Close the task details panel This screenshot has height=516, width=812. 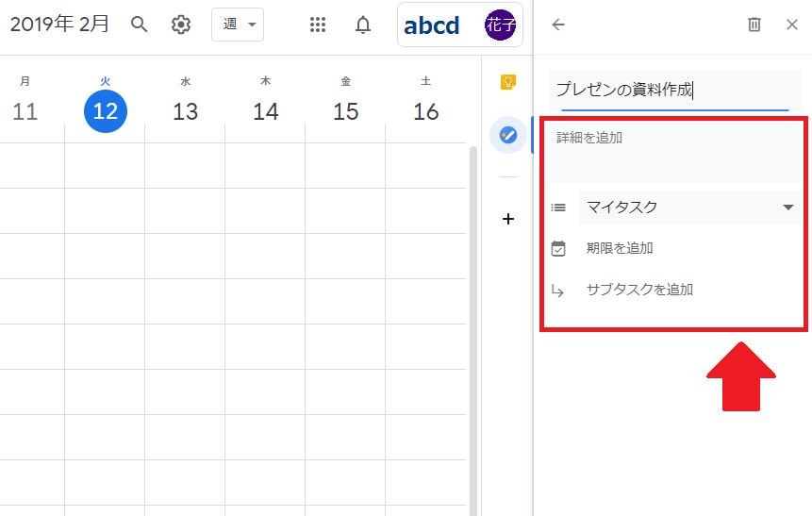point(791,25)
